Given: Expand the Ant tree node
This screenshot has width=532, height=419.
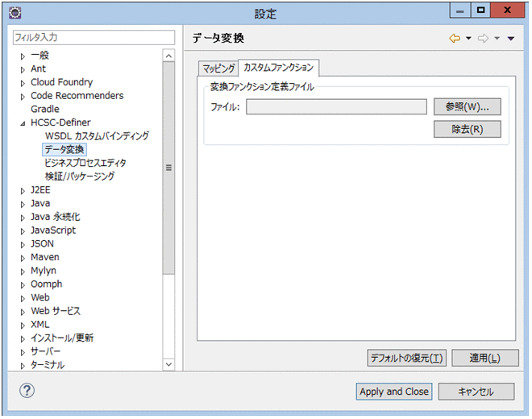Looking at the screenshot, I should pos(23,69).
